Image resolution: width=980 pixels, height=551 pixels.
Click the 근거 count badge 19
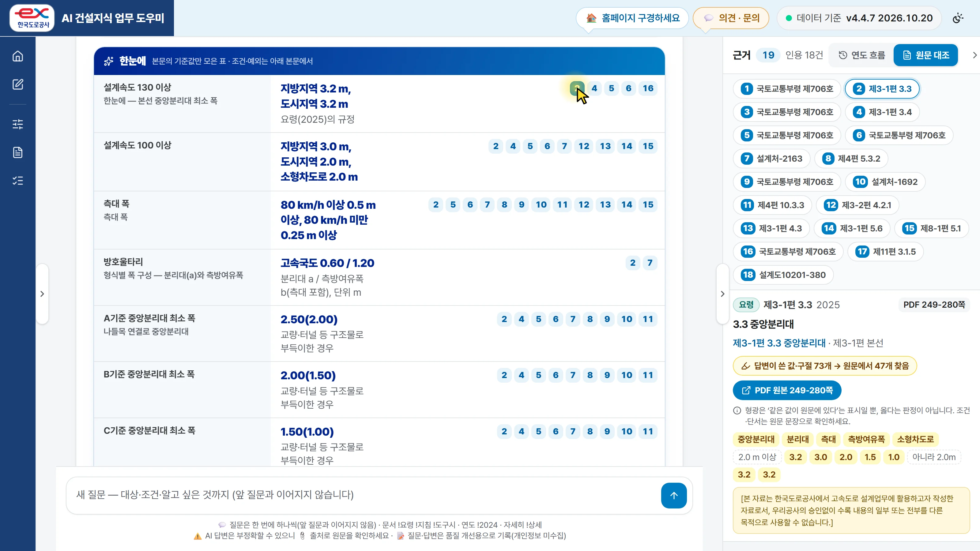[x=768, y=55]
